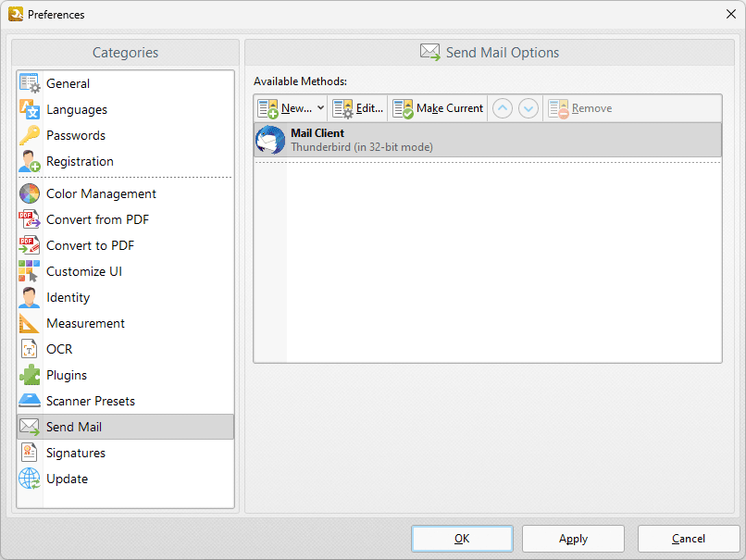Click the Send Mail envelope icon

30,427
